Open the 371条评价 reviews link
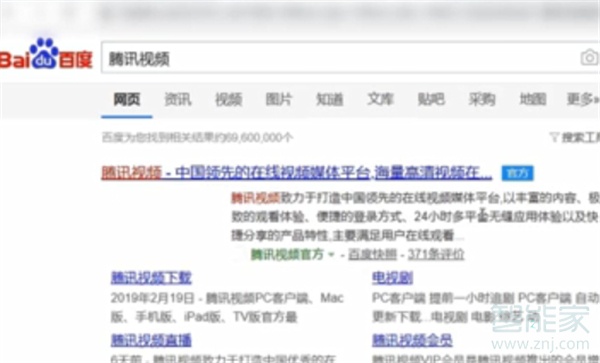The height and width of the screenshot is (363, 600). click(x=436, y=254)
